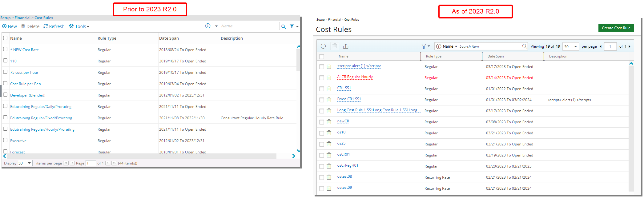Click the Name search input in old view
644x198 pixels.
pos(250,26)
